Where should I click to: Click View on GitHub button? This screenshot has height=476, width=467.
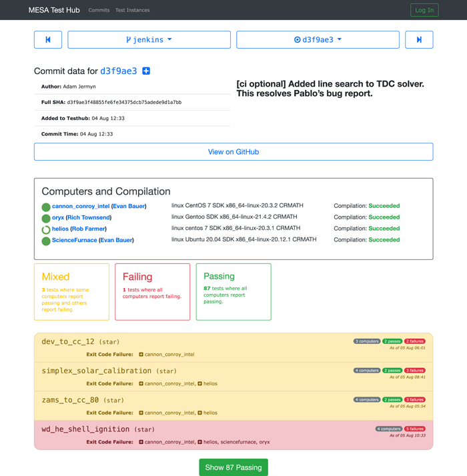233,152
